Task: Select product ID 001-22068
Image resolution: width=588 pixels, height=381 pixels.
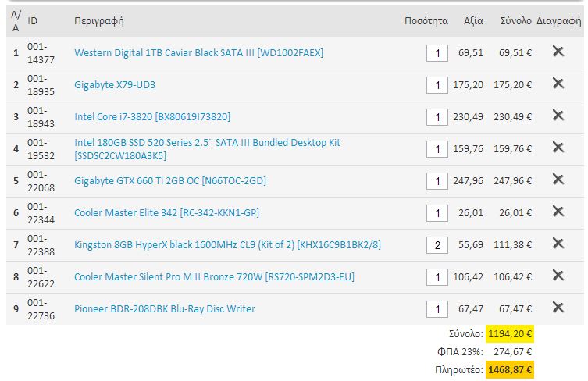Action: pos(41,181)
